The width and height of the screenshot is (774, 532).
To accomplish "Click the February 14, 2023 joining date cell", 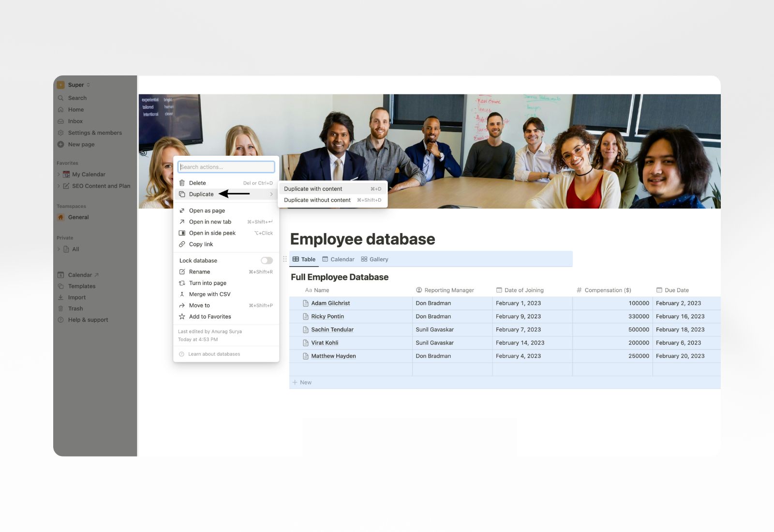I will 532,343.
